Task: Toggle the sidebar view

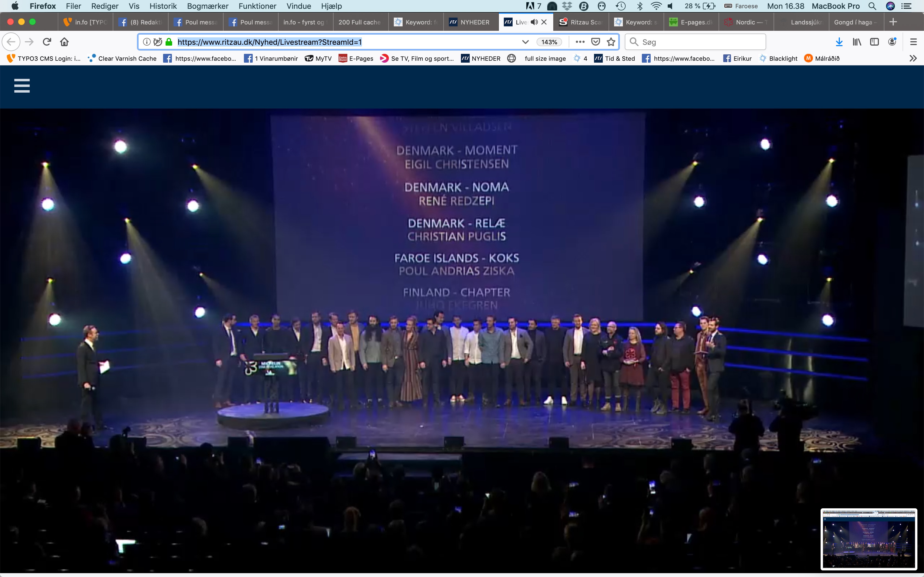Action: [875, 42]
